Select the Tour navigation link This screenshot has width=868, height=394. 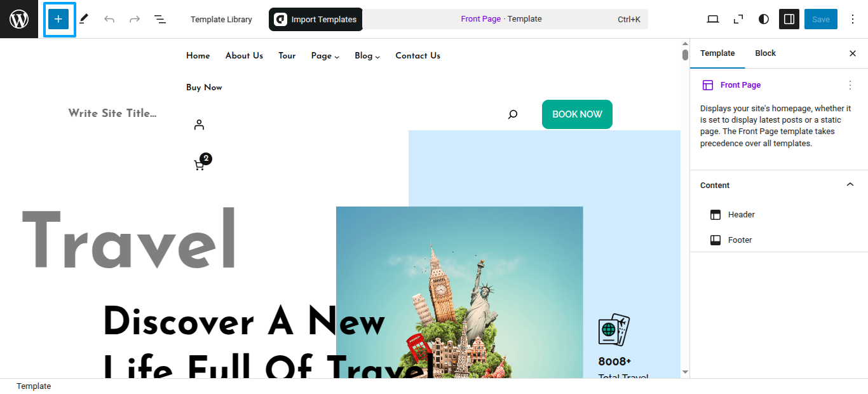287,56
